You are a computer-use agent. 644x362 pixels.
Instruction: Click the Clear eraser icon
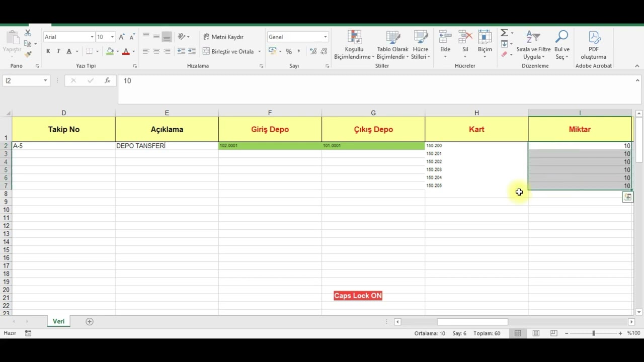(x=504, y=54)
